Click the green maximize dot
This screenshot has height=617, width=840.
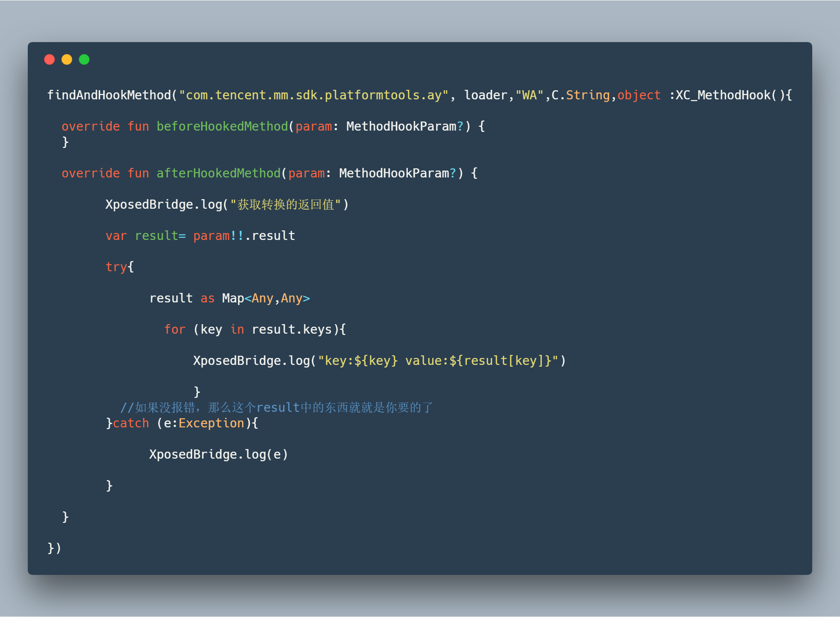pyautogui.click(x=84, y=59)
